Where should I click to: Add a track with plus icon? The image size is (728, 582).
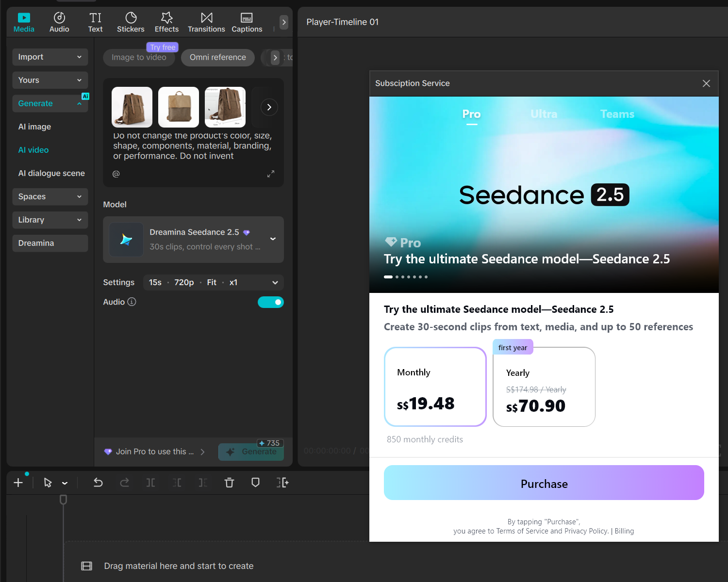[x=18, y=483]
